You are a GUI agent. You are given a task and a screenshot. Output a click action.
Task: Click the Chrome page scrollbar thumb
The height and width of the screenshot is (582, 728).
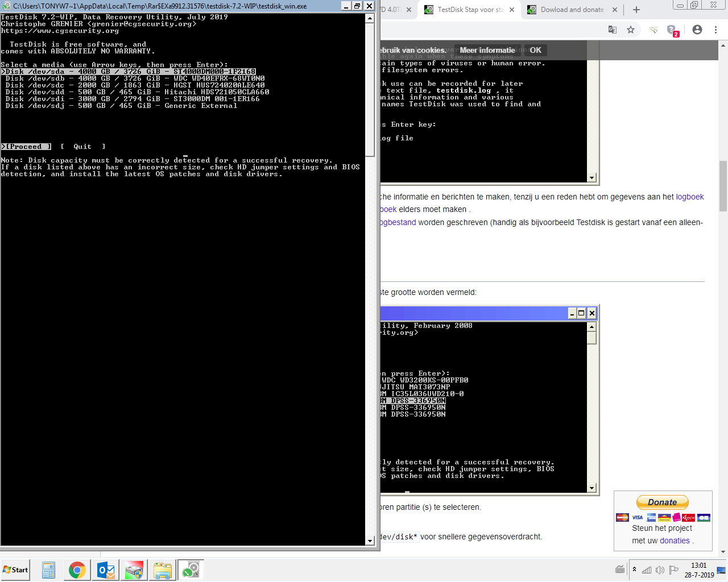[723, 186]
